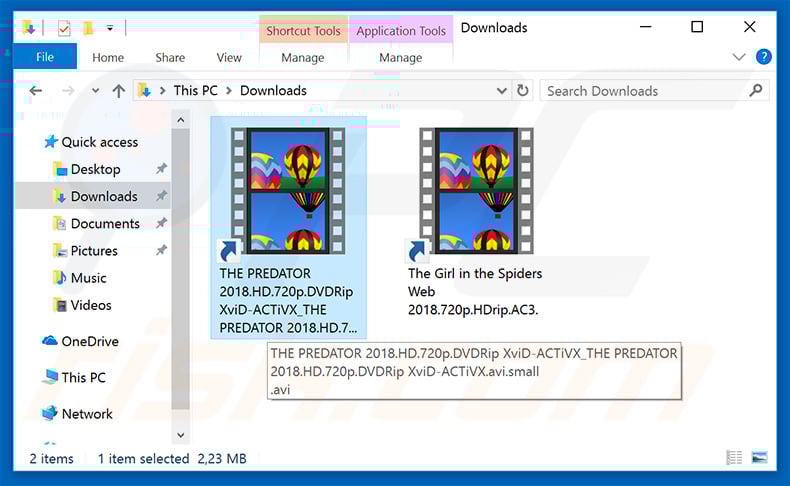Select The Girl in the Spiders Web thumbnail
Image resolution: width=790 pixels, height=486 pixels.
point(476,191)
